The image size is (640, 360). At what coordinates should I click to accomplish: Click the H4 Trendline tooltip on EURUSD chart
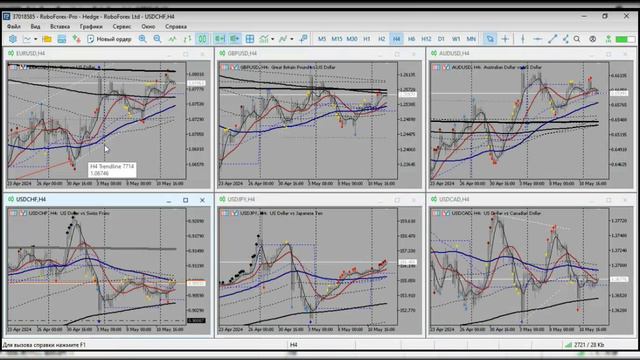click(x=112, y=170)
